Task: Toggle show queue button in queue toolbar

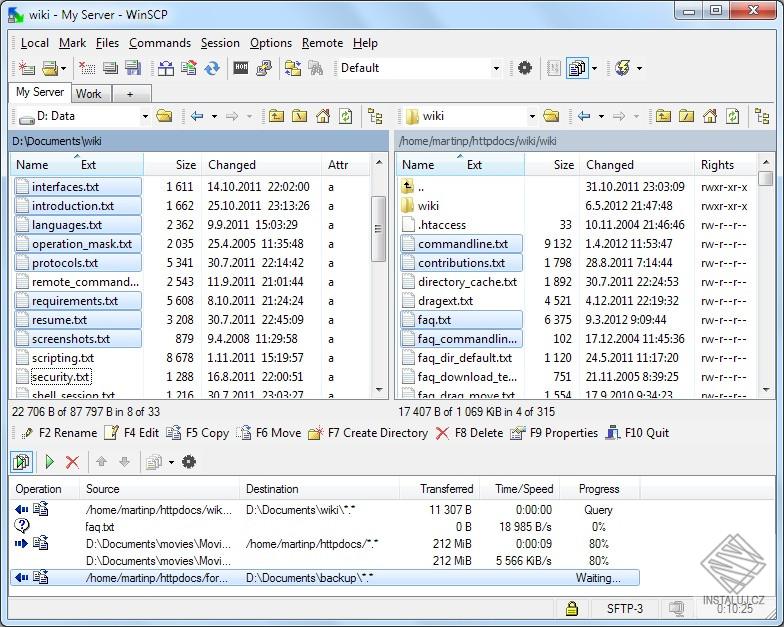Action: [x=22, y=462]
